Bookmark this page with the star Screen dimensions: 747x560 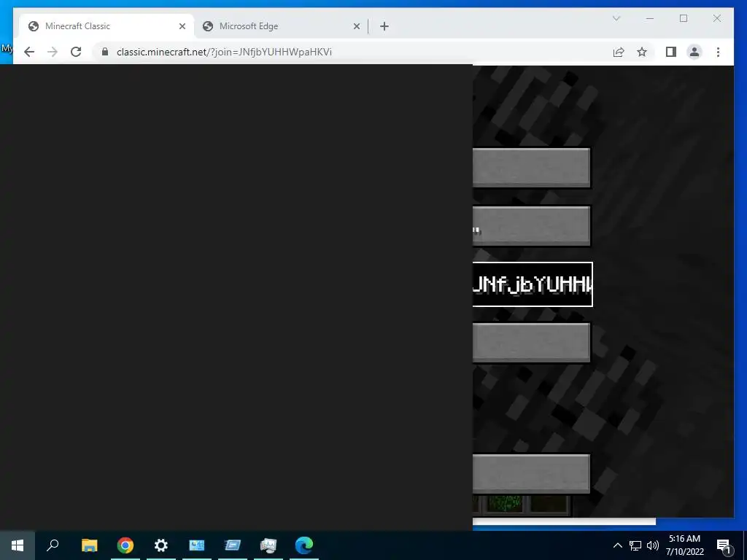[x=642, y=52]
